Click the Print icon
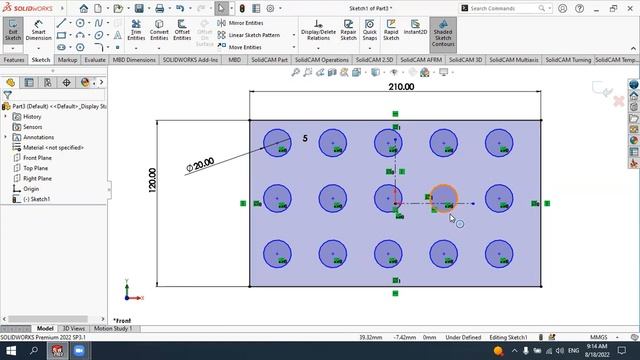 [160, 8]
